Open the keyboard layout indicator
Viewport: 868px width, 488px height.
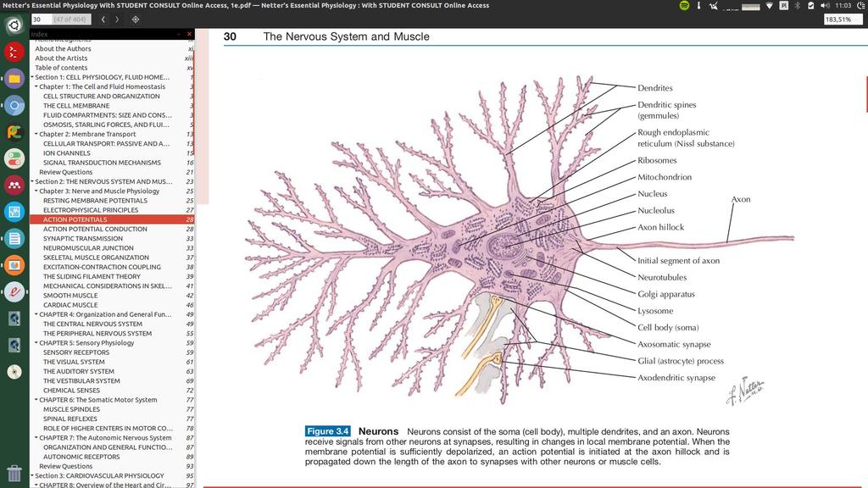pos(784,6)
